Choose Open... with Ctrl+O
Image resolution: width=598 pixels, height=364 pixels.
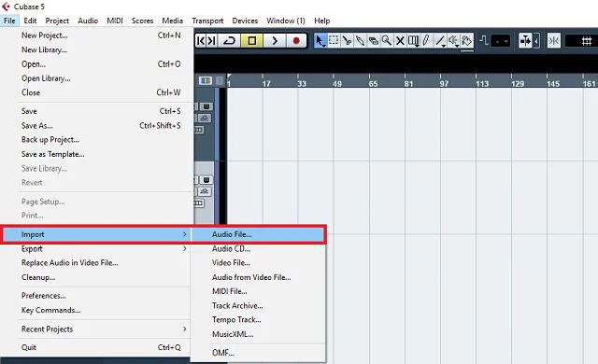(x=95, y=64)
